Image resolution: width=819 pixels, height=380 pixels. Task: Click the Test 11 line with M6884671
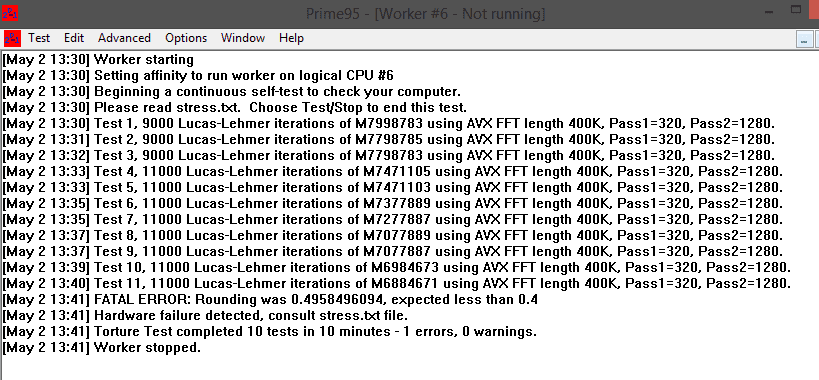click(x=396, y=283)
